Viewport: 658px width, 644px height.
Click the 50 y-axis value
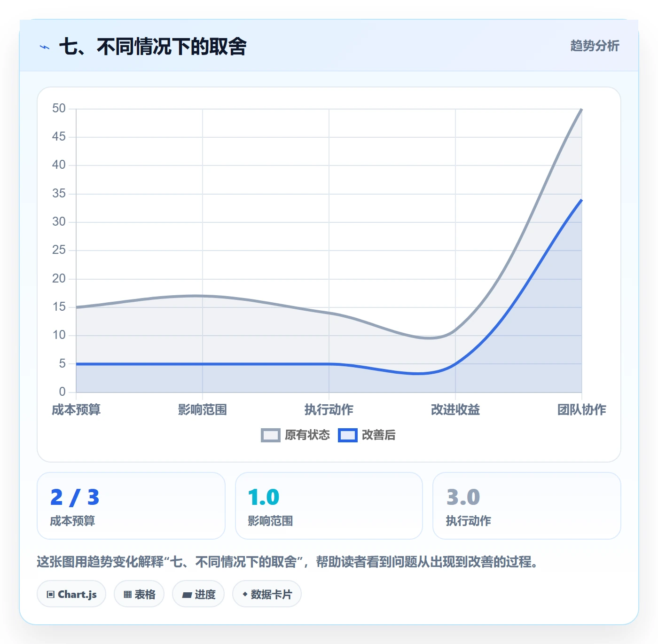tap(59, 109)
